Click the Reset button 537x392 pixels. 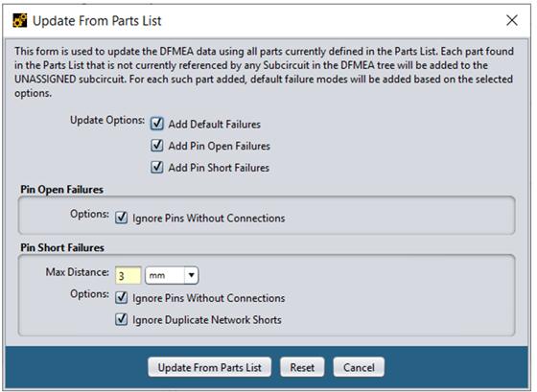(x=302, y=367)
